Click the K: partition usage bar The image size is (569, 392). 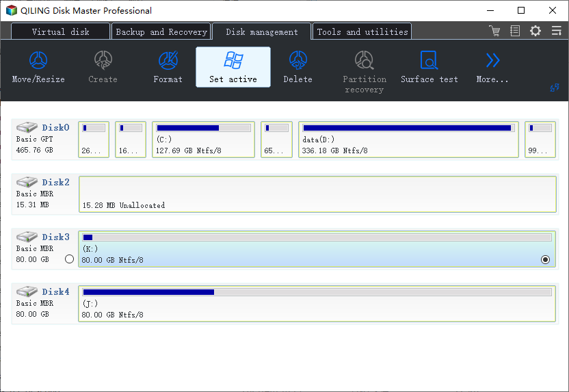(x=317, y=237)
